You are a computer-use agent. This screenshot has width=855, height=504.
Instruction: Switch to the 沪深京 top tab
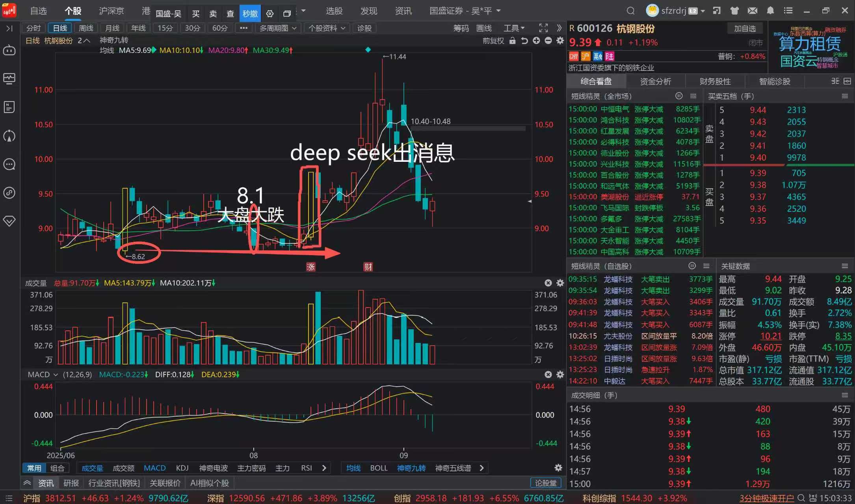[112, 11]
